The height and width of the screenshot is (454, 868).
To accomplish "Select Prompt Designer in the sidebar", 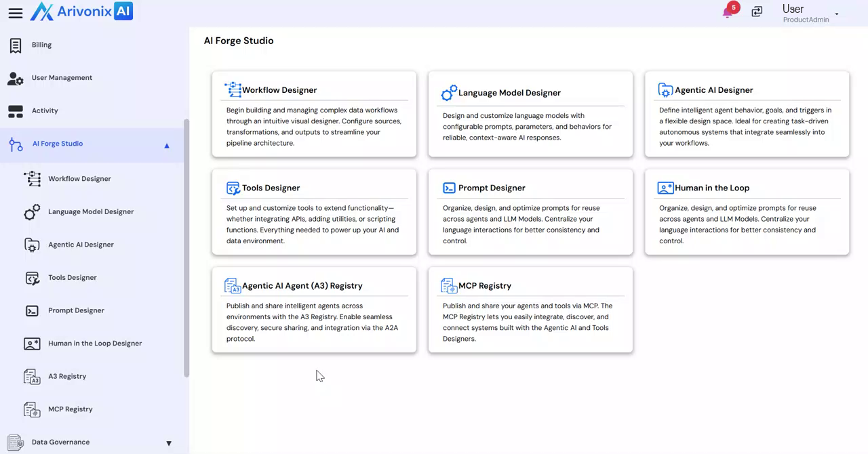I will click(x=76, y=310).
